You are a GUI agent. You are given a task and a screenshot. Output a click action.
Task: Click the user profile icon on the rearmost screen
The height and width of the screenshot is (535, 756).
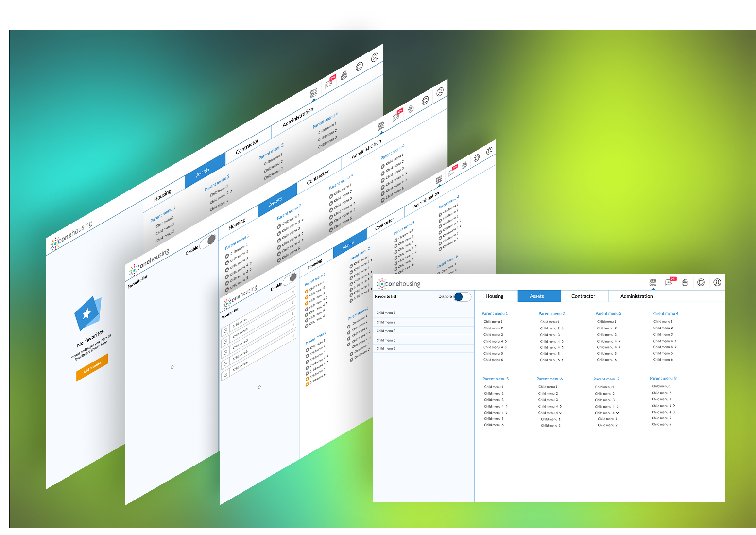375,58
